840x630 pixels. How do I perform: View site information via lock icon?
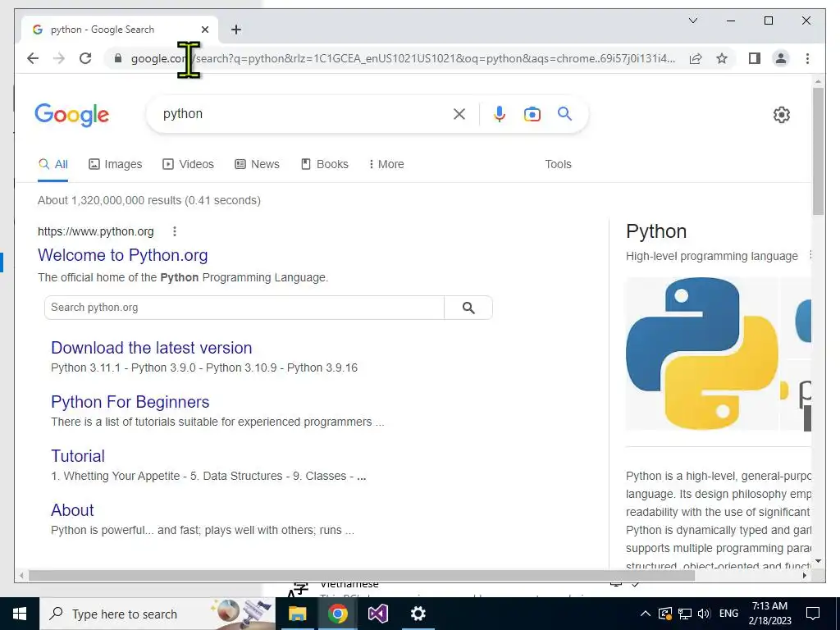[118, 58]
